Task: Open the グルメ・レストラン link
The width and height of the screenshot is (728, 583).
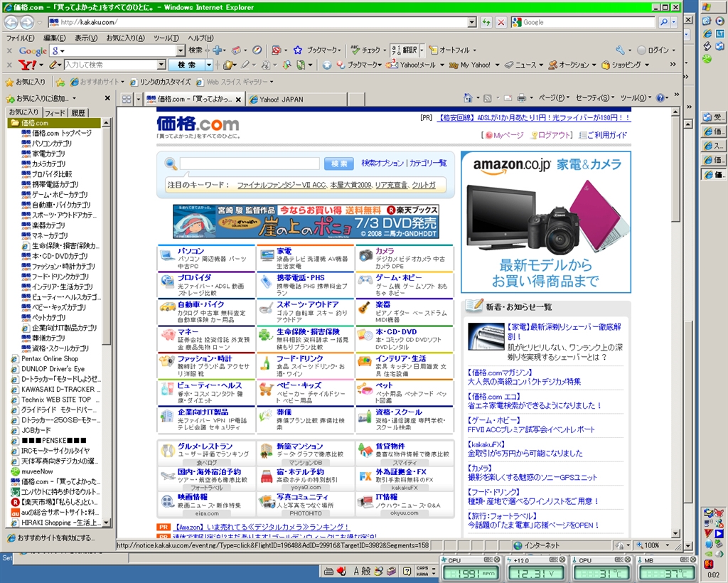Action: pos(205,446)
